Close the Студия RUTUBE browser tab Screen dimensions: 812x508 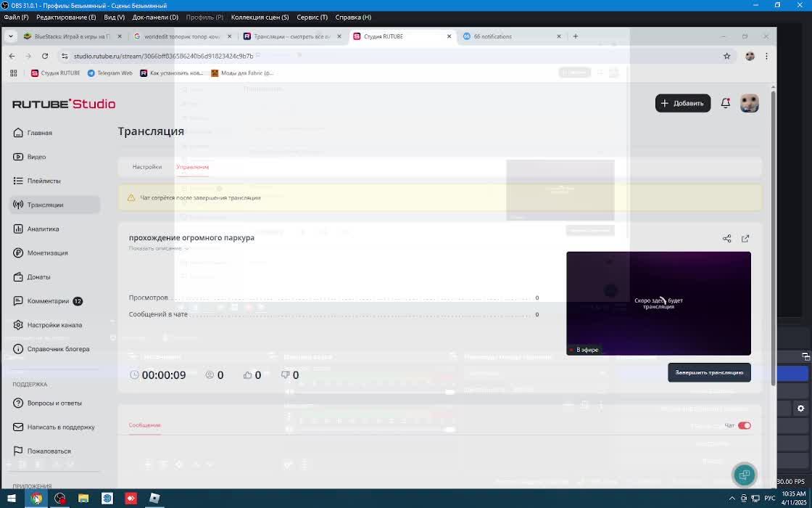pyautogui.click(x=449, y=36)
